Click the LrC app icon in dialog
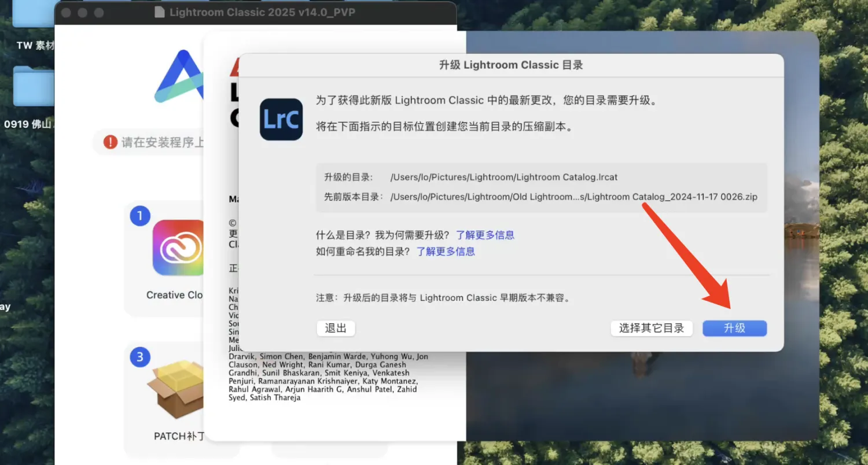The height and width of the screenshot is (465, 868). point(281,119)
